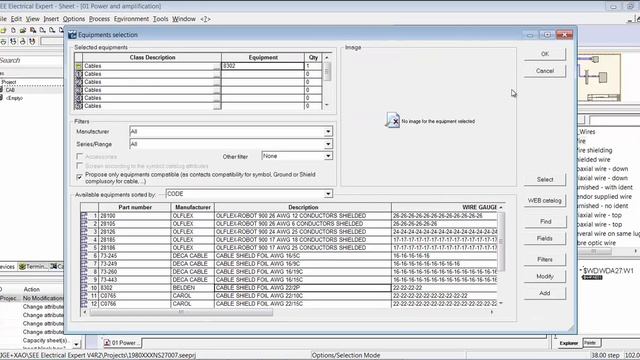The image size is (640, 360).
Task: Open the Insert menu
Action: 51,19
